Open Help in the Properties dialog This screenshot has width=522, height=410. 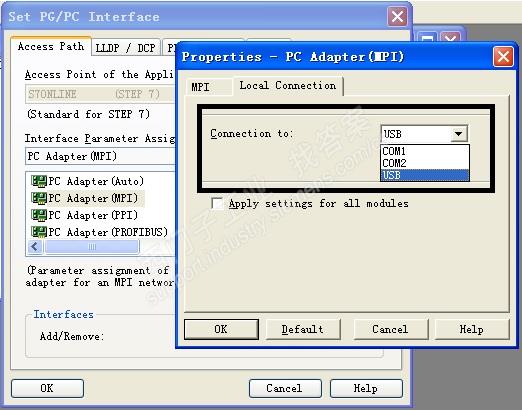pyautogui.click(x=472, y=329)
